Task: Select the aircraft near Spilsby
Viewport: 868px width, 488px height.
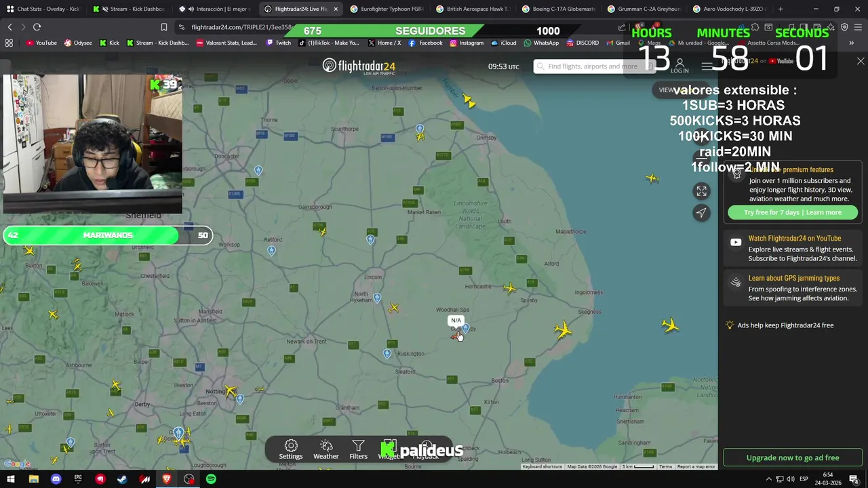Action: [x=509, y=288]
